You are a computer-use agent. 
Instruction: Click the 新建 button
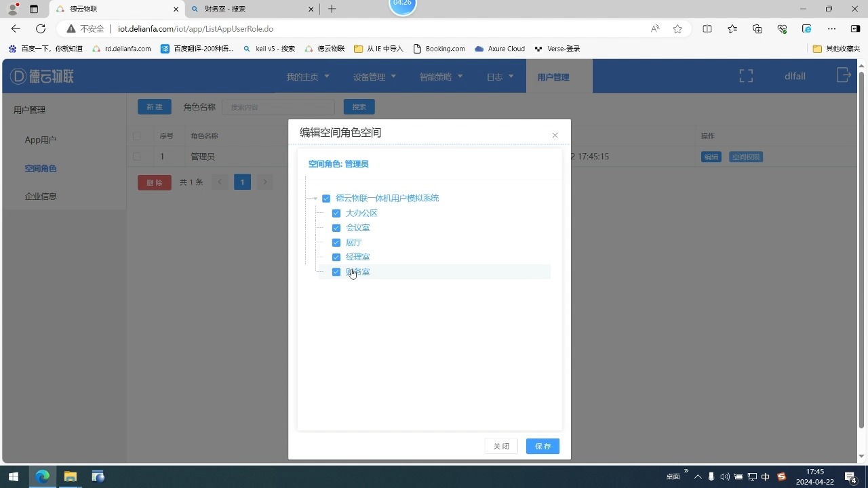point(155,107)
